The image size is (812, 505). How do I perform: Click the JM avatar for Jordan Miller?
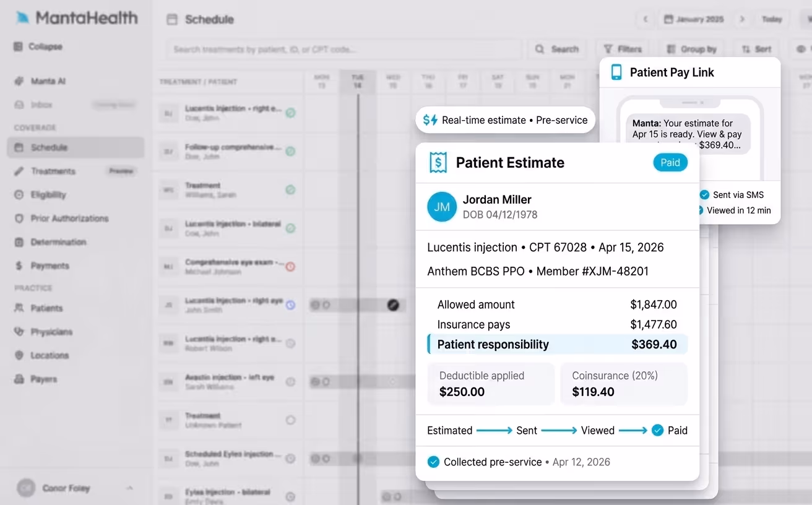tap(442, 207)
